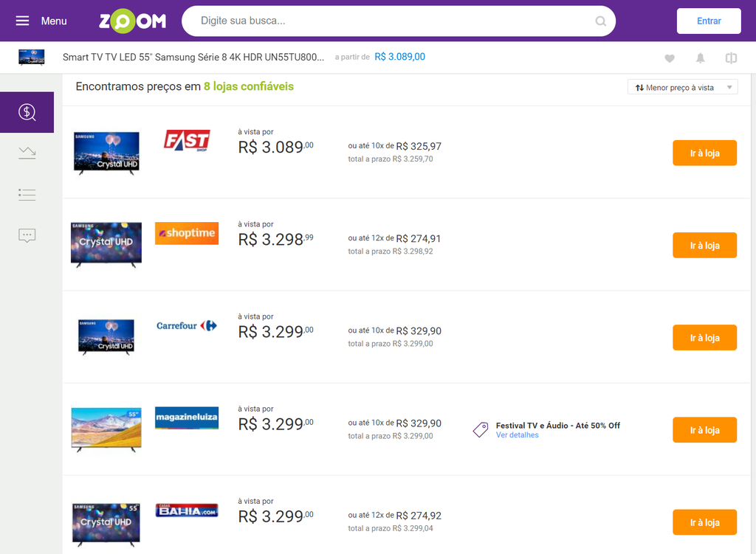Image resolution: width=756 pixels, height=554 pixels.
Task: Enable price alert bell icon
Action: pyautogui.click(x=700, y=58)
